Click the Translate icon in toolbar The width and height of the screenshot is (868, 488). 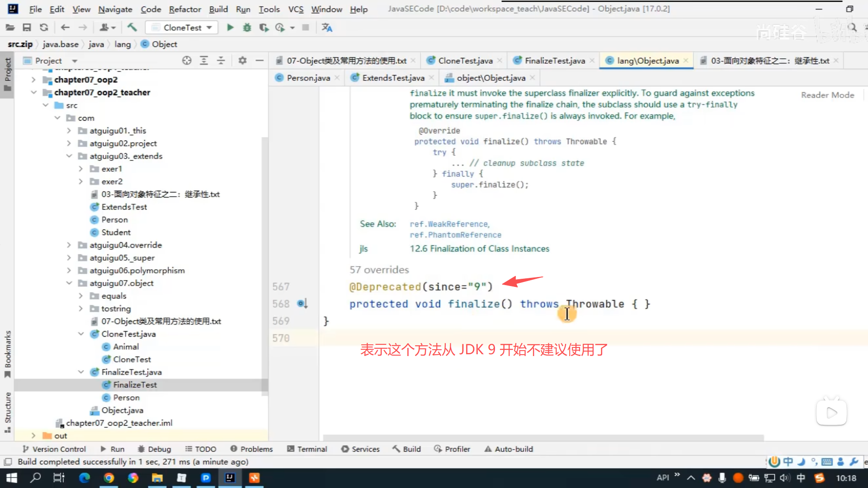(327, 28)
